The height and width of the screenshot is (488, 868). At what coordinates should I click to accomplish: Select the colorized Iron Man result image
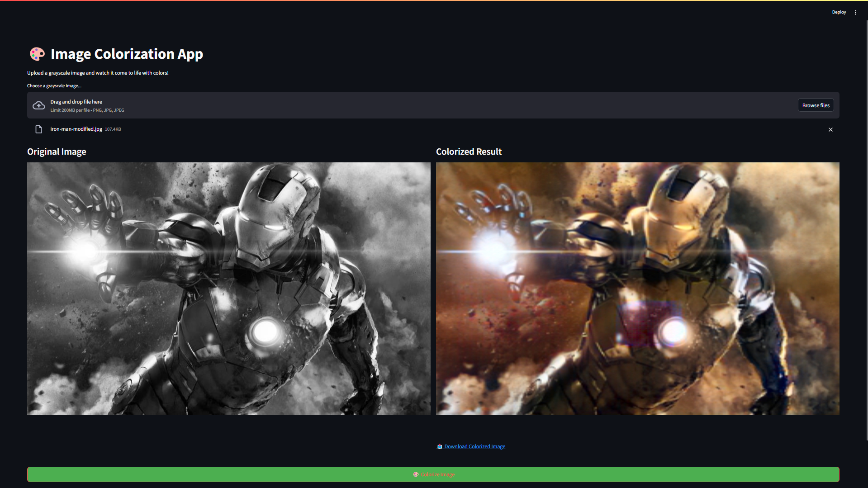click(x=637, y=288)
